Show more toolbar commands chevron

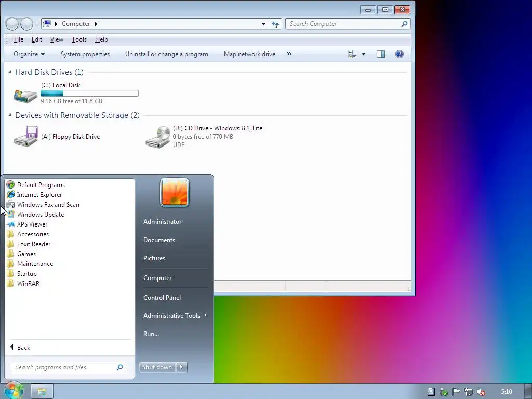pos(289,54)
